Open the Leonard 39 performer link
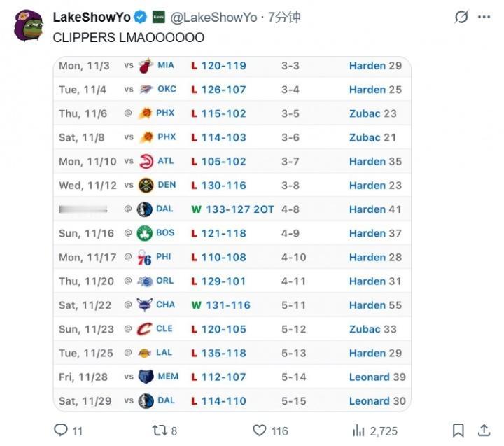 [x=377, y=377]
